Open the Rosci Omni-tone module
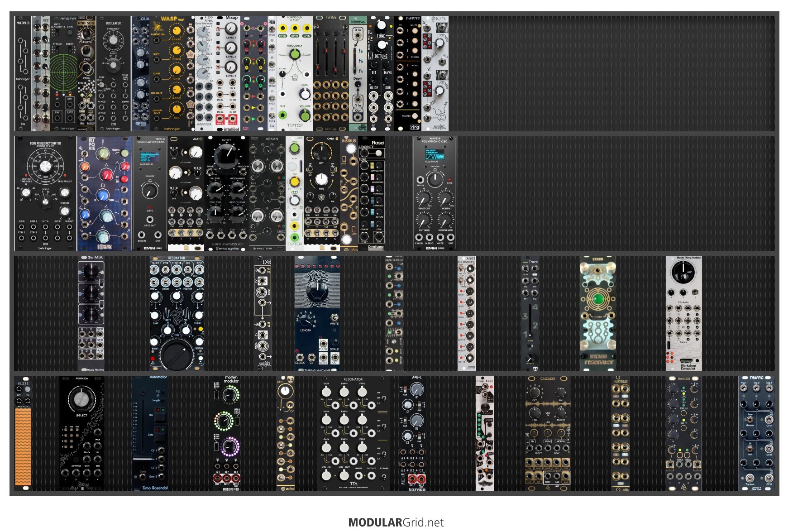 click(372, 194)
